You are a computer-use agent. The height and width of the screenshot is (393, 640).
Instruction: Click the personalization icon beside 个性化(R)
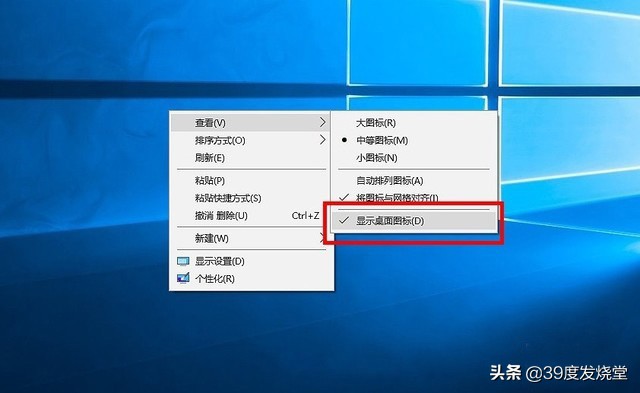[183, 278]
